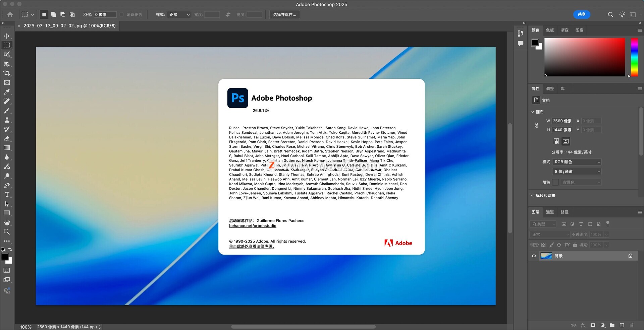Image resolution: width=644 pixels, height=330 pixels.
Task: Select the Blur tool
Action: [7, 157]
